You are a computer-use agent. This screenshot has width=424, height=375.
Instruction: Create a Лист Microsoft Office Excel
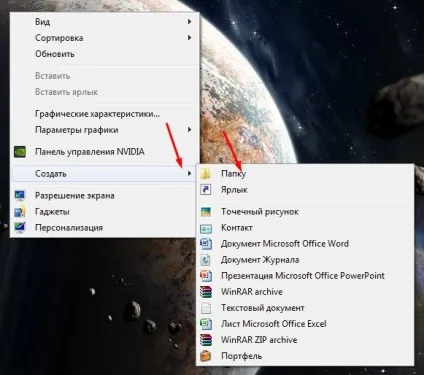(x=305, y=324)
